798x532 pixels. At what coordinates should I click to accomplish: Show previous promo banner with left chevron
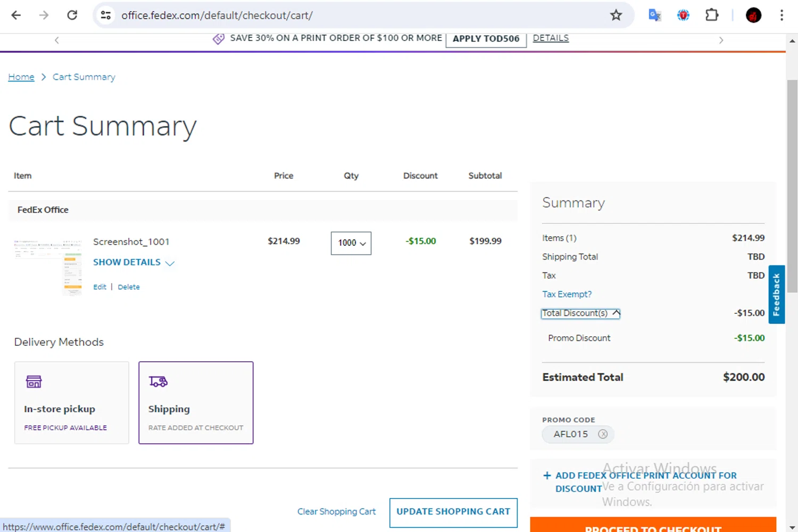click(57, 40)
